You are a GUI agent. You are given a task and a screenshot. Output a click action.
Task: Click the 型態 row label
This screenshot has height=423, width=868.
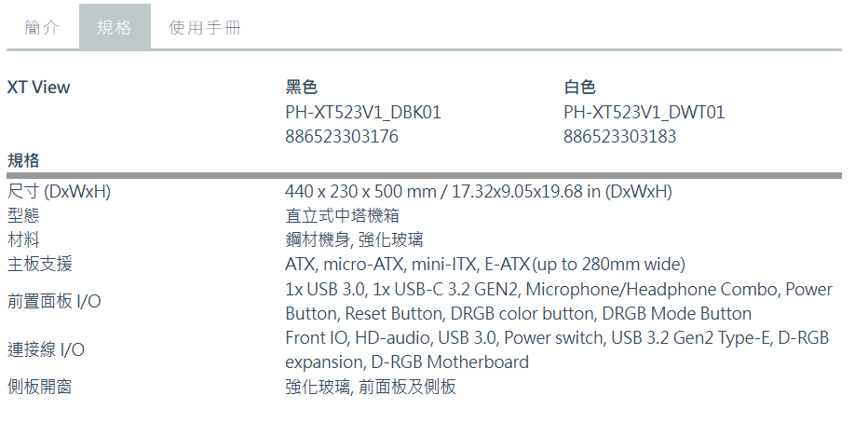[23, 216]
